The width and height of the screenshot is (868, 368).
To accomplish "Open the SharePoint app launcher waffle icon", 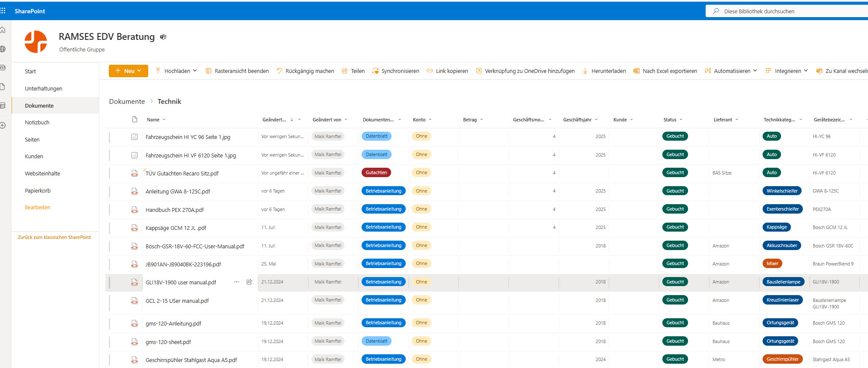I will [x=3, y=11].
